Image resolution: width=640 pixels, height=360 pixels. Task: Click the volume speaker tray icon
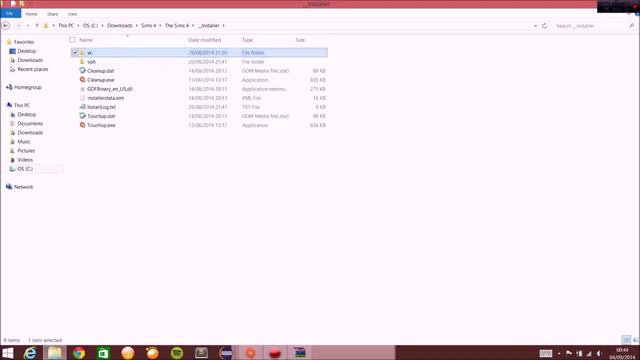[599, 353]
